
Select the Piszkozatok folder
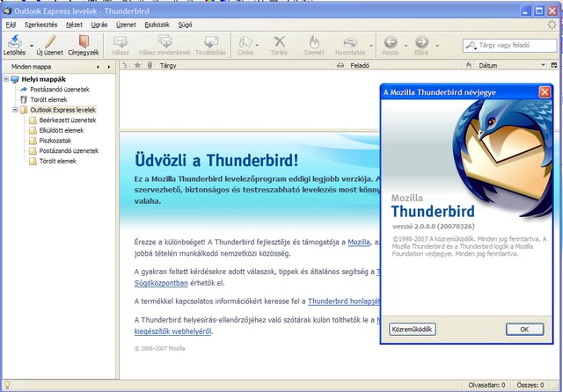pos(55,141)
